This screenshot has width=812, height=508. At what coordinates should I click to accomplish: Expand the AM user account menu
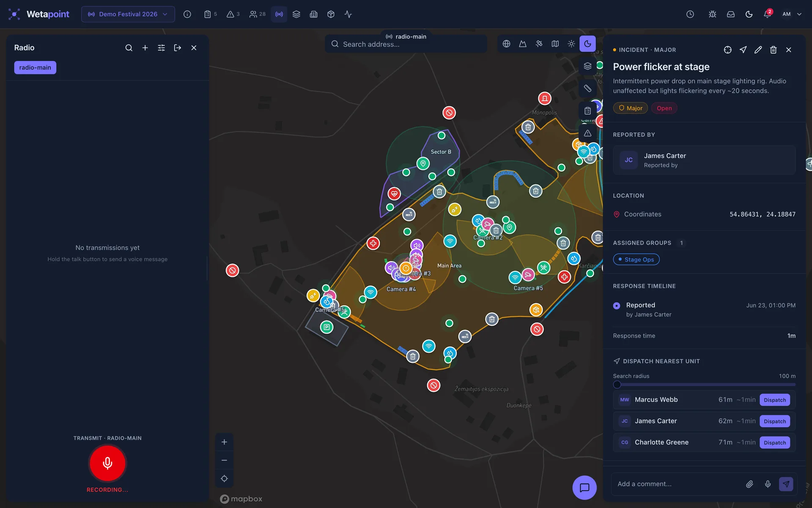point(792,14)
